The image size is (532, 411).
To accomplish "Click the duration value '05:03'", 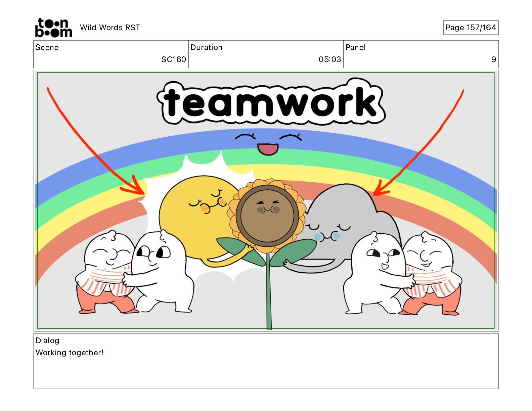I will 329,59.
